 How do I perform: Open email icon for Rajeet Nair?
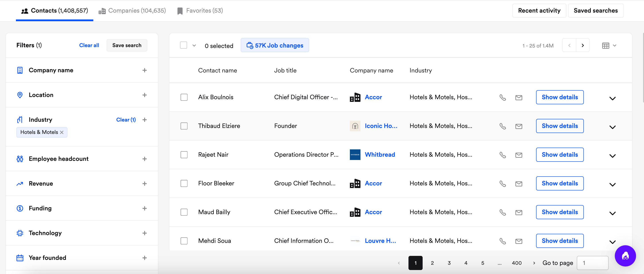coord(519,155)
